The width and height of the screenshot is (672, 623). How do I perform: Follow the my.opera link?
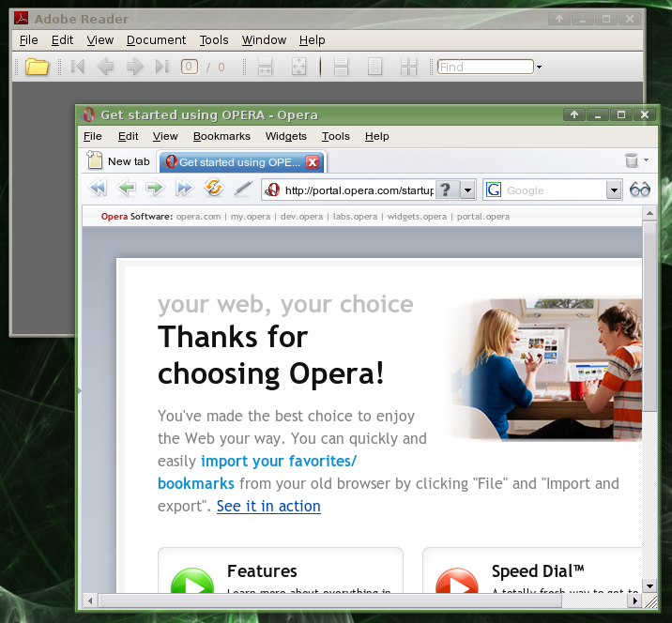coord(251,217)
